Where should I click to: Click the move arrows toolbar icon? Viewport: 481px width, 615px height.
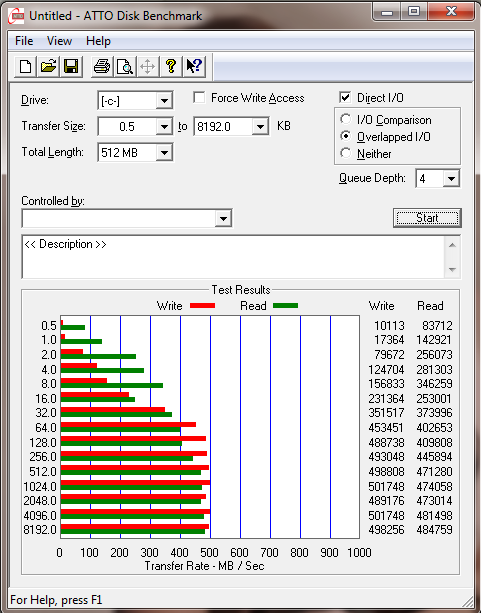148,66
